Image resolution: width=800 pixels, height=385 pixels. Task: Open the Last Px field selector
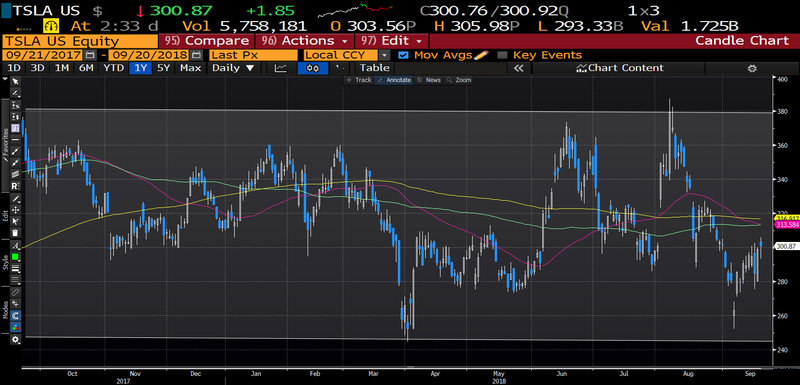tap(252, 55)
